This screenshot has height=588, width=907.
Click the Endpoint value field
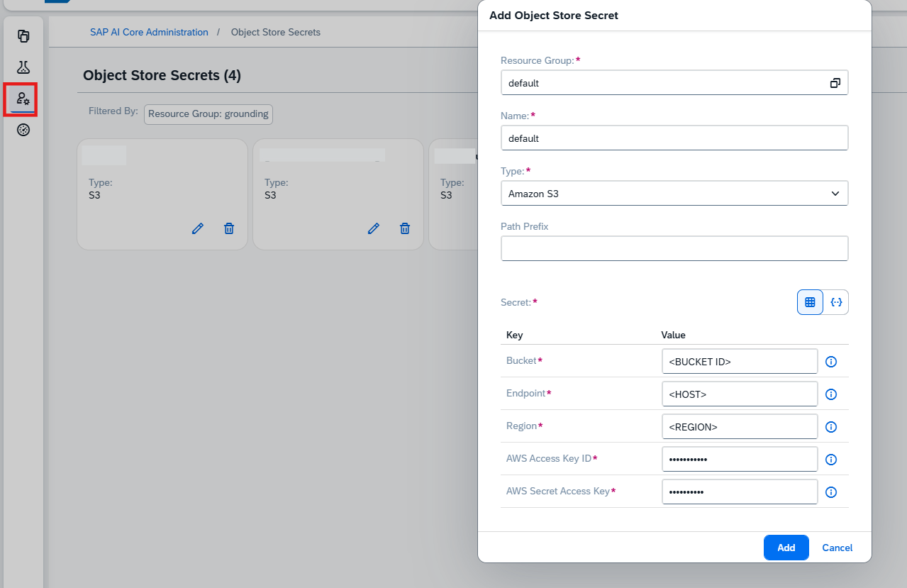click(740, 394)
